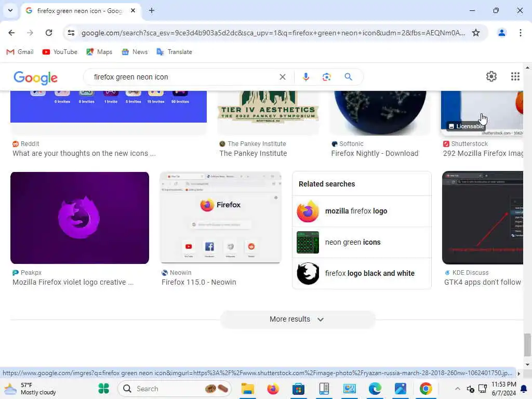Open a new tab with plus button

[152, 10]
